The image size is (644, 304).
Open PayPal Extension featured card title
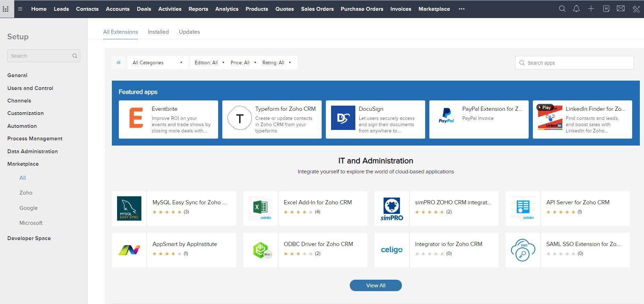[x=492, y=109]
